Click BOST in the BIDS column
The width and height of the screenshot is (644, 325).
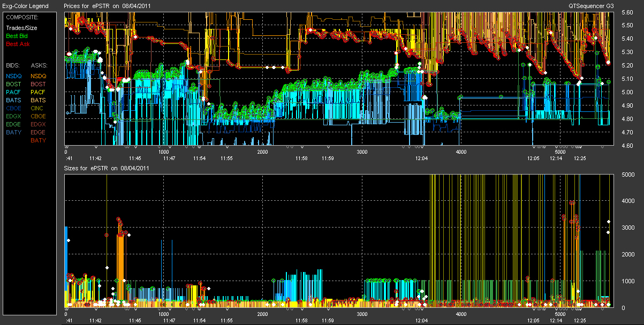(x=13, y=84)
